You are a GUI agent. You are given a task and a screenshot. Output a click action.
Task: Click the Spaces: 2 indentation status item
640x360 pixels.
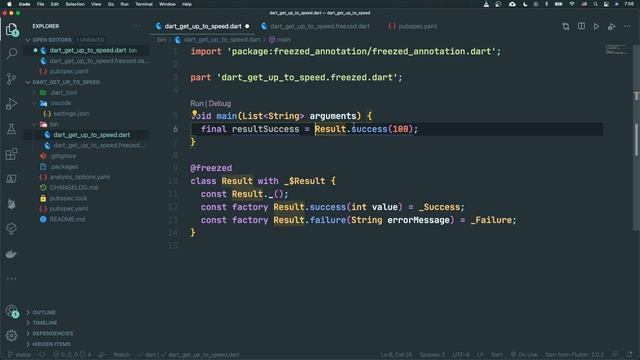(432, 354)
